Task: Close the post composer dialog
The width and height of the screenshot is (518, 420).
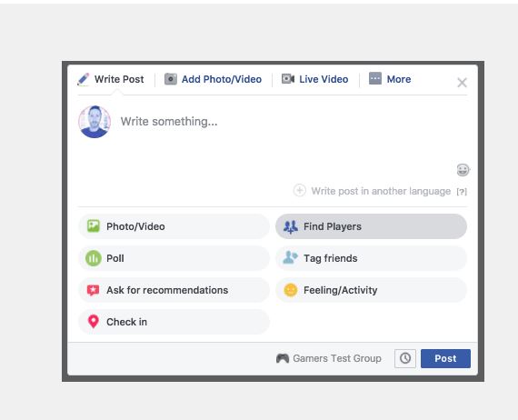Action: coord(462,83)
